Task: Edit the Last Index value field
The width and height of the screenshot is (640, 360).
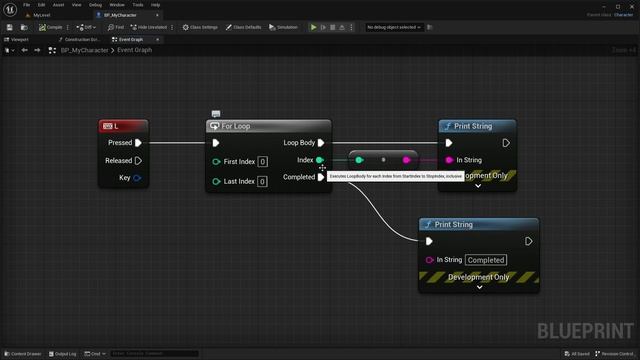Action: click(x=262, y=181)
